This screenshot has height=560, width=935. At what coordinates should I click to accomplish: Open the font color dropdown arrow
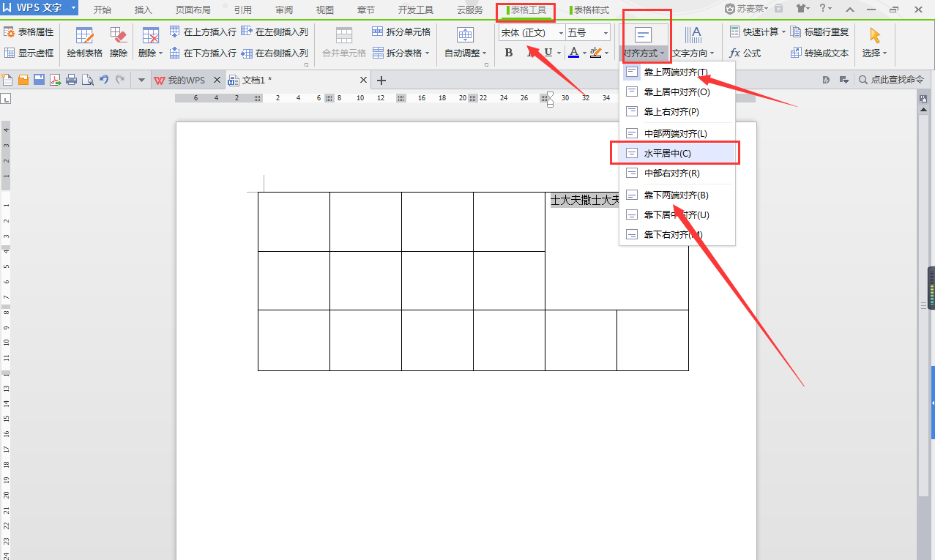(x=584, y=53)
